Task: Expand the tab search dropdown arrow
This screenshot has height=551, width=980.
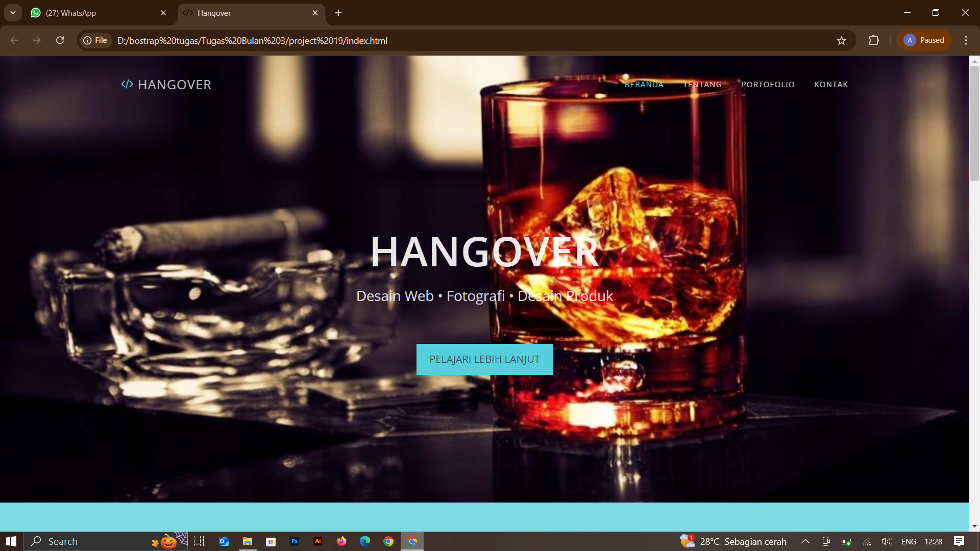Action: tap(13, 13)
